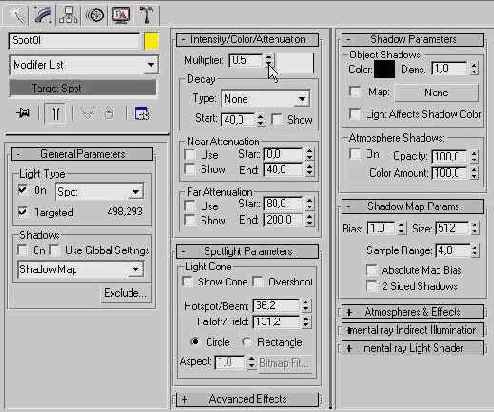
Task: Click the Pin Stack icon
Action: [23, 114]
